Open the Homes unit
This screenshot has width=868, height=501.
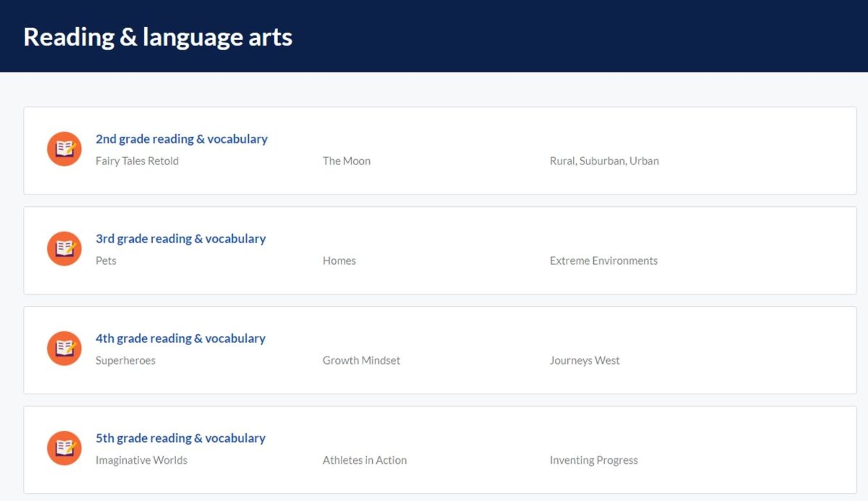(339, 261)
